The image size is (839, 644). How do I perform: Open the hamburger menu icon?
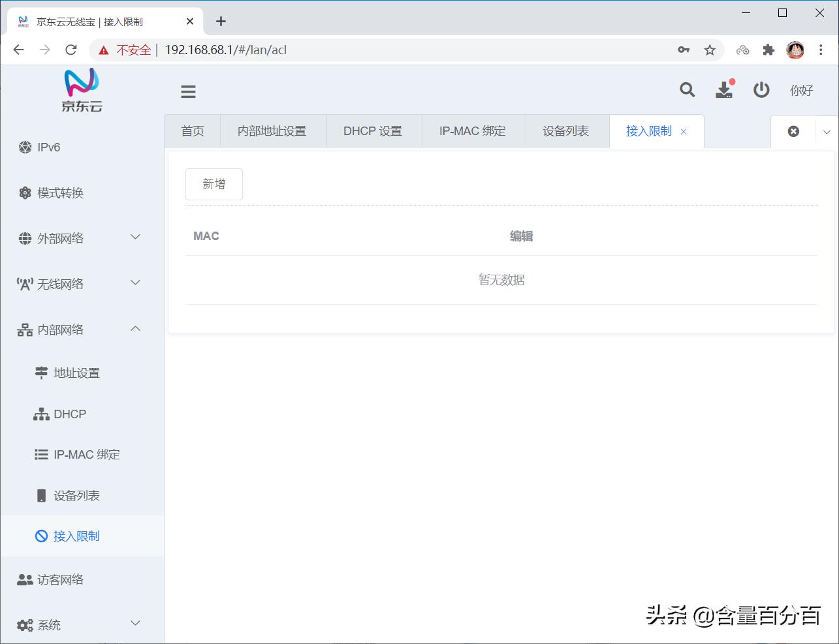[x=188, y=91]
